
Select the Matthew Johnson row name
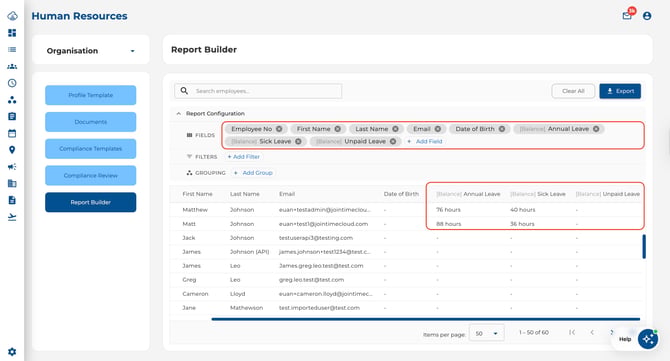tap(195, 210)
